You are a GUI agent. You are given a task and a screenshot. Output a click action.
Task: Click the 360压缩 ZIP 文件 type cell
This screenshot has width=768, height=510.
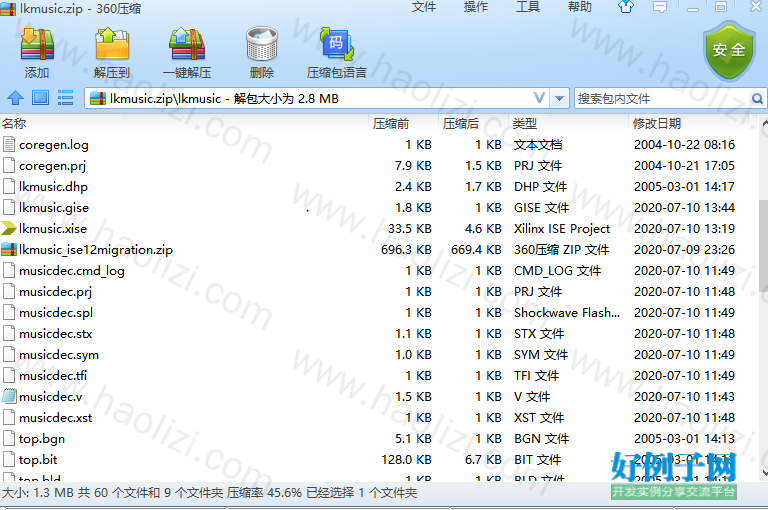561,249
